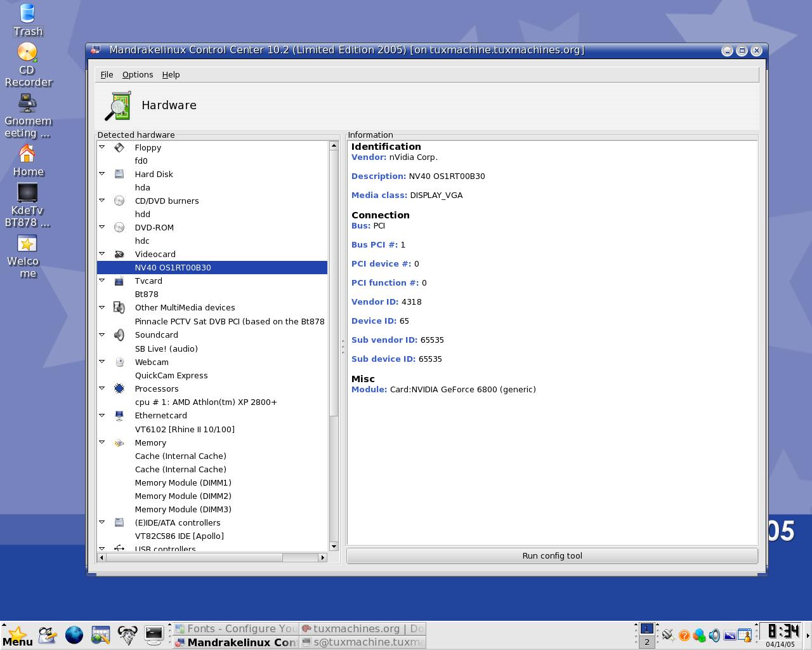Click the KdeTv BT878 desktop icon
The width and height of the screenshot is (812, 650).
click(x=27, y=192)
